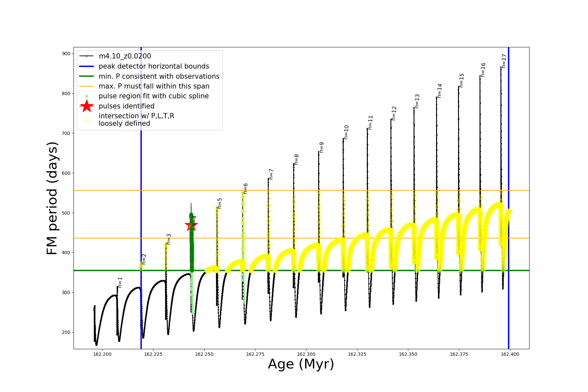
Task: Click the n=1 pulse label
Action: point(120,282)
